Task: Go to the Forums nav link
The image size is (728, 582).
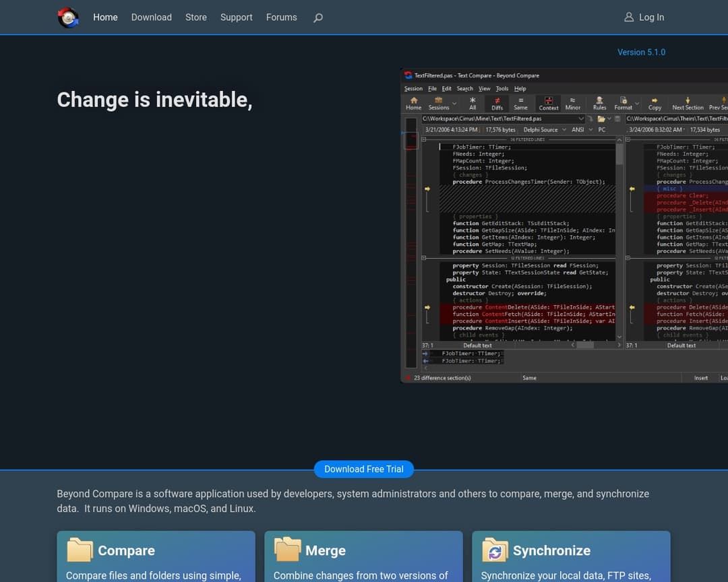Action: click(281, 17)
